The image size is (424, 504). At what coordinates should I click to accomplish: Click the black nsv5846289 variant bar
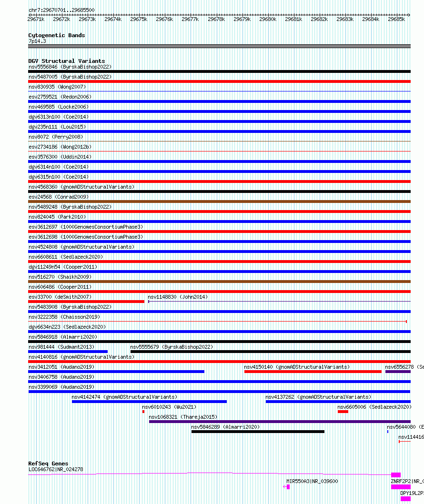click(x=258, y=432)
